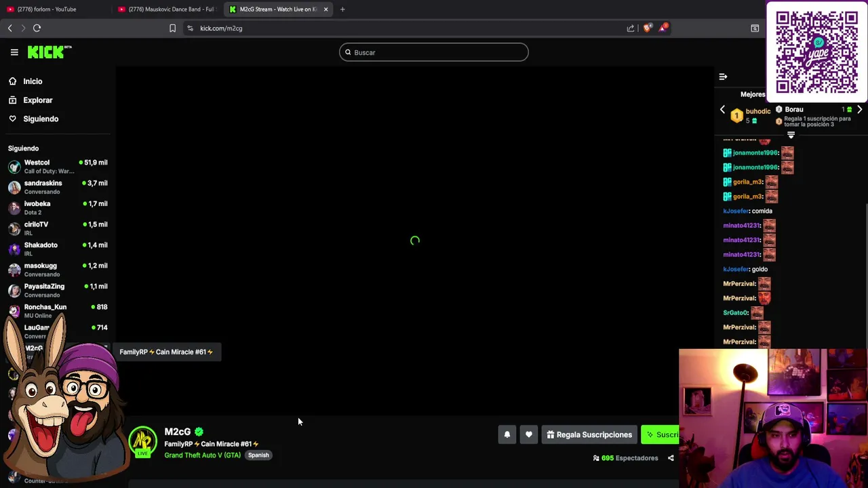The height and width of the screenshot is (488, 868).
Task: Collapse the chat panel
Action: (x=723, y=77)
